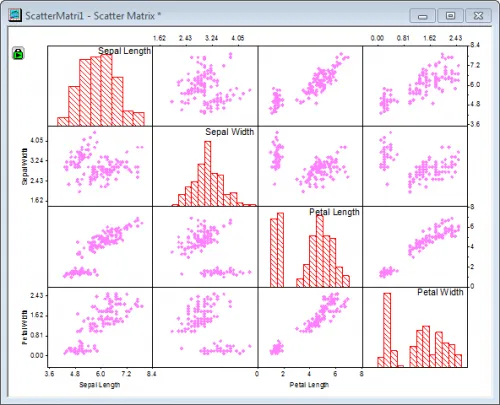
Task: Select the Sepal Length histogram panel title
Action: click(124, 51)
